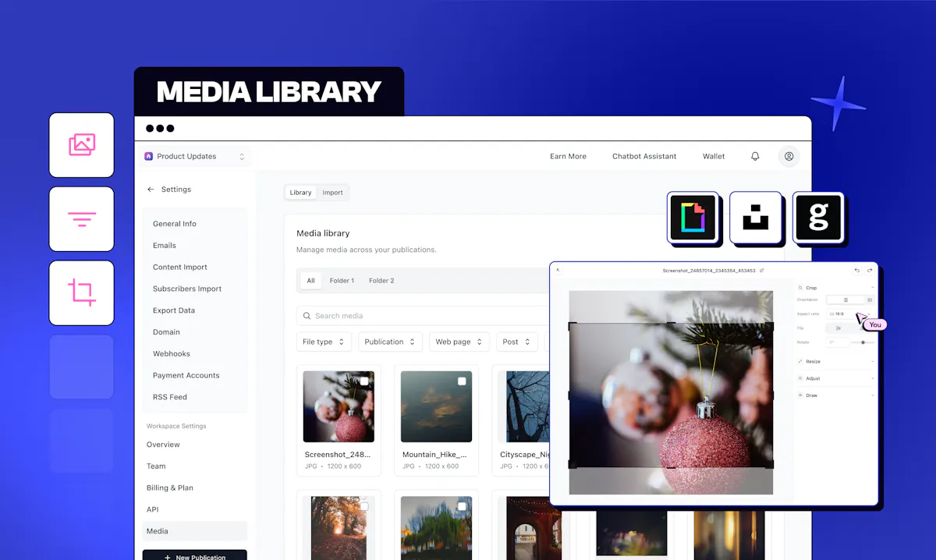
Task: Click the Adjust section icon
Action: coord(800,378)
